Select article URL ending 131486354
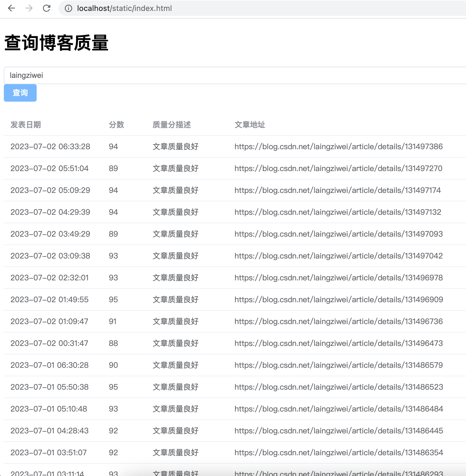 click(x=339, y=453)
